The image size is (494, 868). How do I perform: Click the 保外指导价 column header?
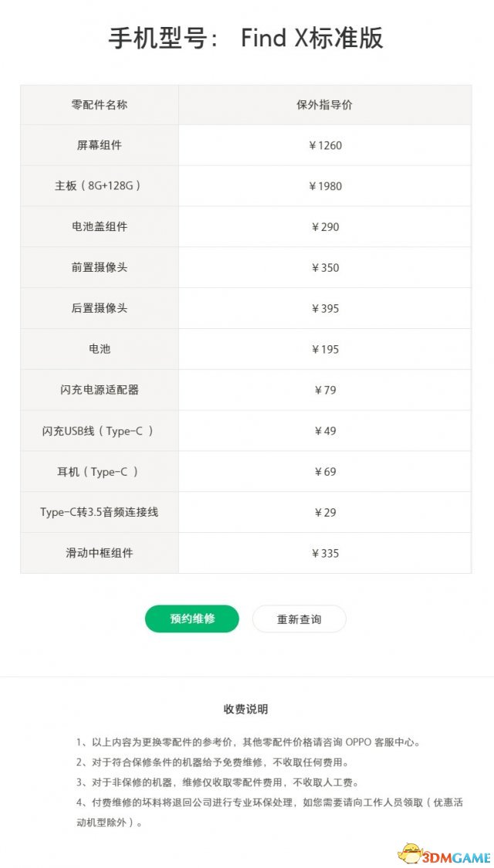point(325,104)
